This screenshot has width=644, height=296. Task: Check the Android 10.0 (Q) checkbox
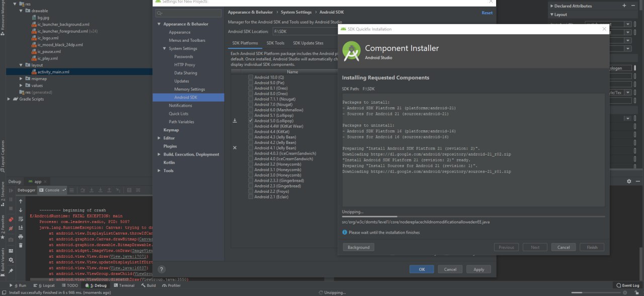tap(251, 77)
